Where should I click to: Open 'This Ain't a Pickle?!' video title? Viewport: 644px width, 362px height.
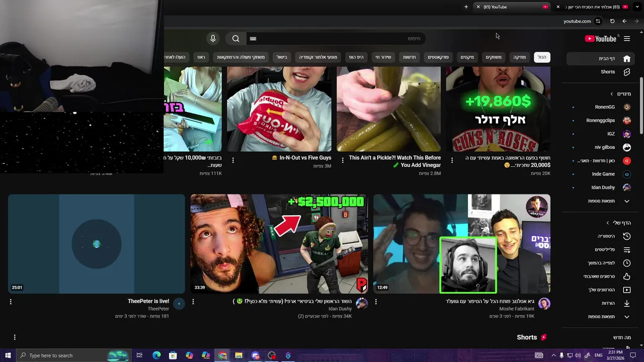395,161
